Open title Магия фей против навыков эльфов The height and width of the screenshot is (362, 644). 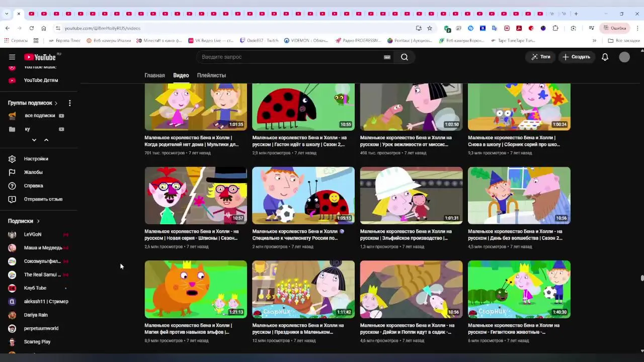click(x=188, y=329)
